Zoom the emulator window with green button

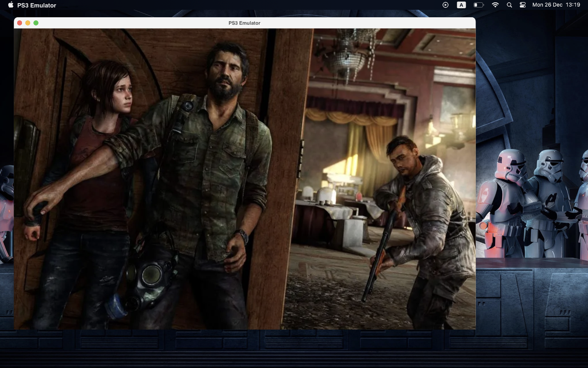point(36,23)
